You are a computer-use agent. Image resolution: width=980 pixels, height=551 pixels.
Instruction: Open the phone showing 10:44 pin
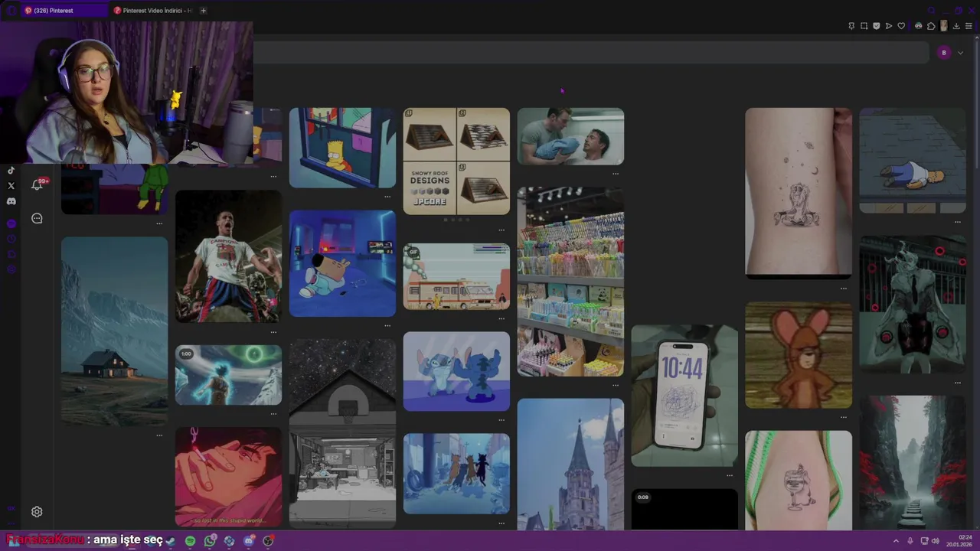(684, 396)
